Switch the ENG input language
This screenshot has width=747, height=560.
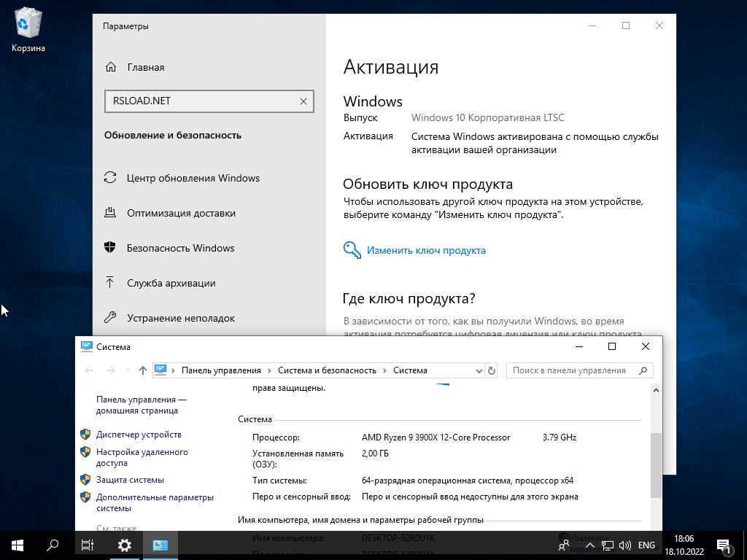(646, 545)
